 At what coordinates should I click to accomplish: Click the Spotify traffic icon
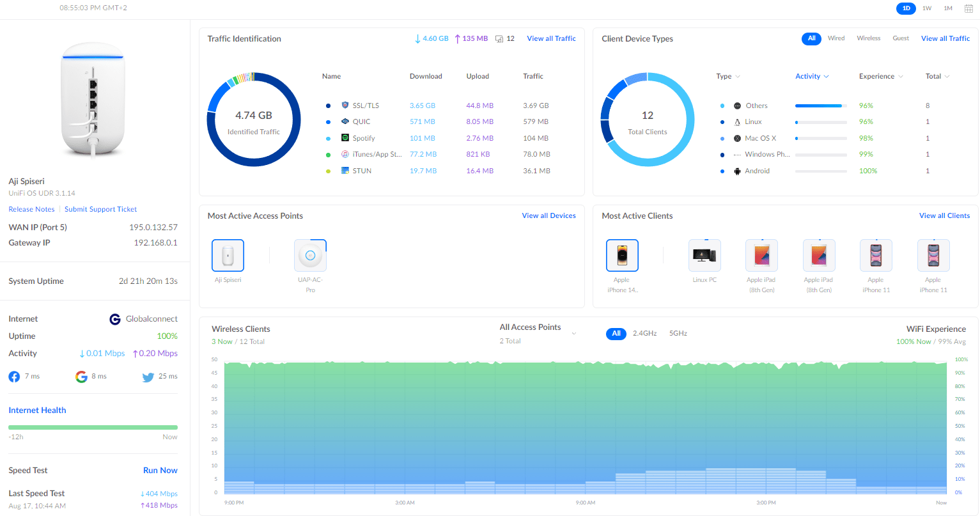[x=345, y=138]
